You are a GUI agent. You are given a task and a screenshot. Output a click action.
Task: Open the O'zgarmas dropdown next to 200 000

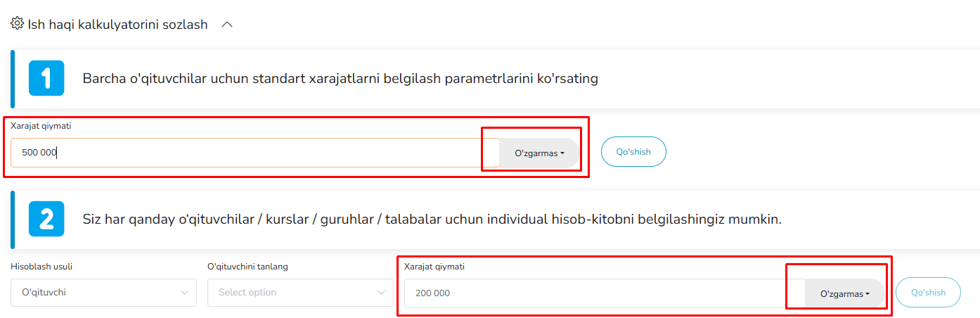point(845,294)
